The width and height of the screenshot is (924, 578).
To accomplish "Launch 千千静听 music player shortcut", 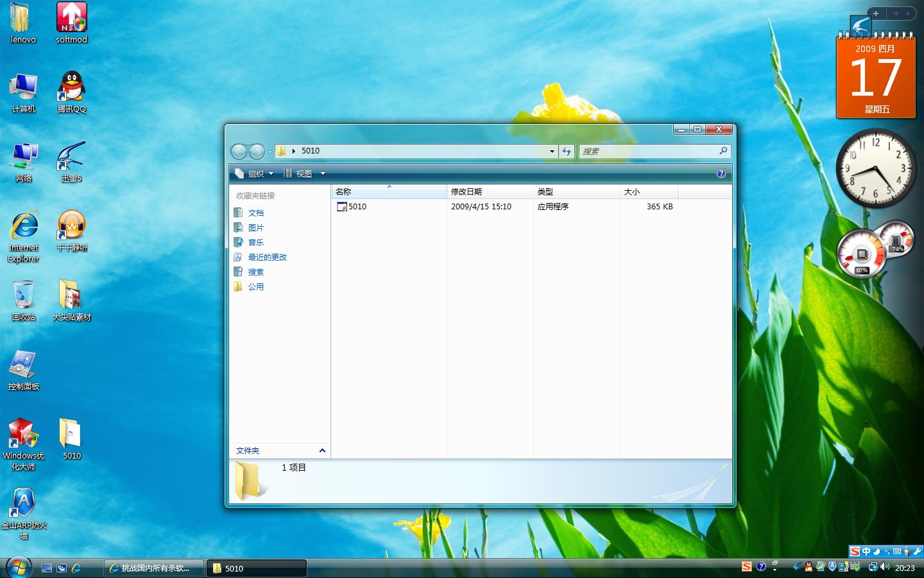I will [71, 231].
